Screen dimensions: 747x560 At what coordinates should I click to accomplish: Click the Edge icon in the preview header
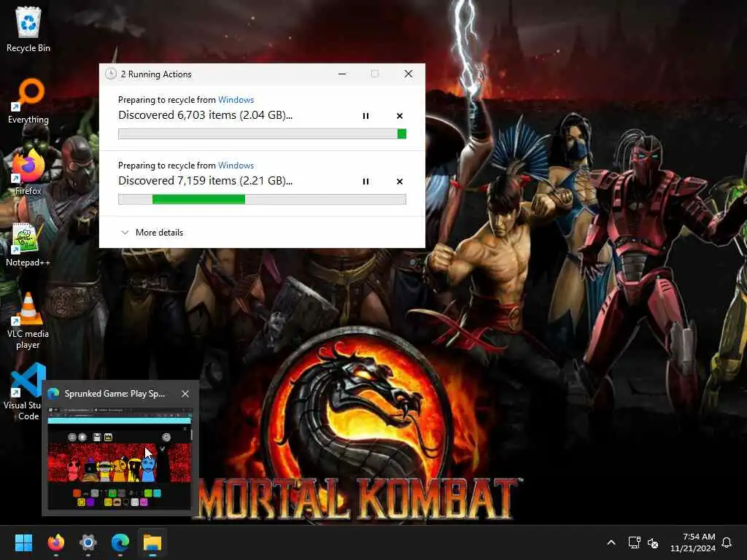point(53,393)
